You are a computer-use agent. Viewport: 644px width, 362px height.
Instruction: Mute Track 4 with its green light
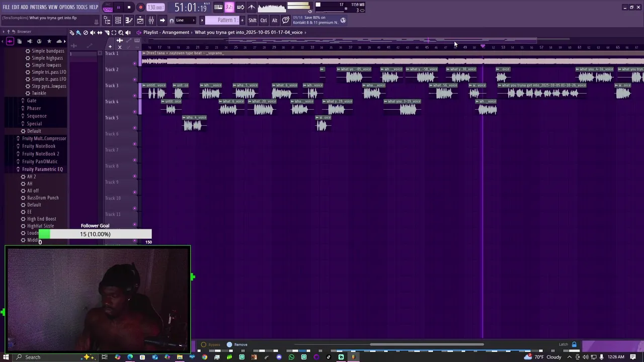(134, 112)
